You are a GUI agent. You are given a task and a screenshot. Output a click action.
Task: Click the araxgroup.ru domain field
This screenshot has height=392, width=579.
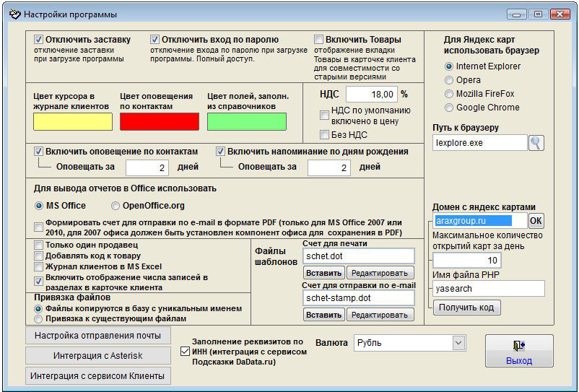[x=479, y=221]
